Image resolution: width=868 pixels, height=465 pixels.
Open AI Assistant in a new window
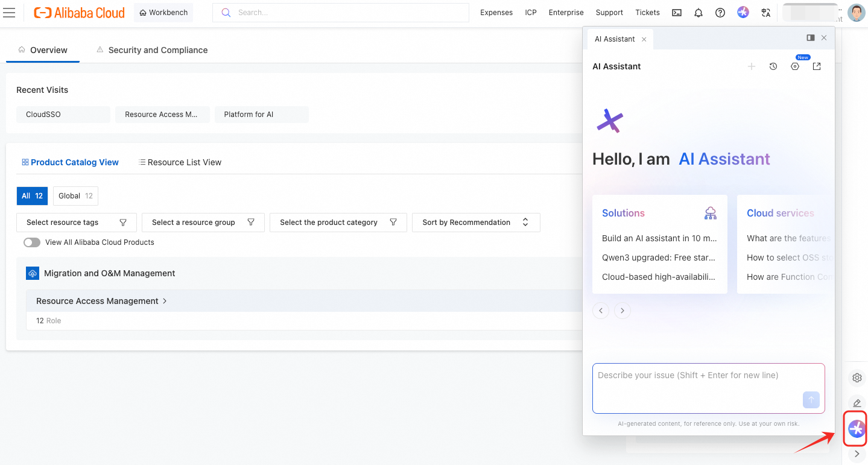point(817,66)
